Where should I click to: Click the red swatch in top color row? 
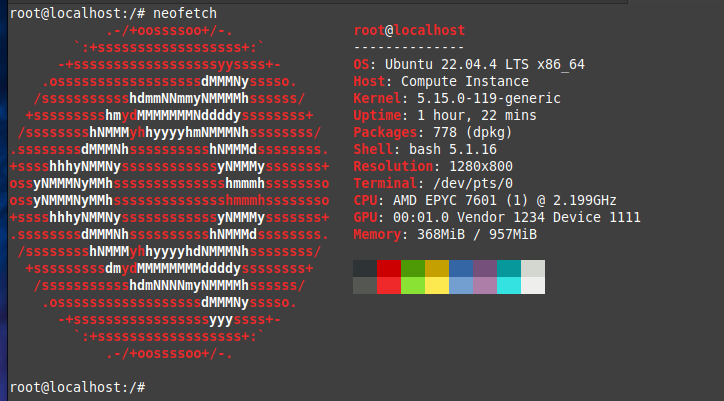point(389,268)
